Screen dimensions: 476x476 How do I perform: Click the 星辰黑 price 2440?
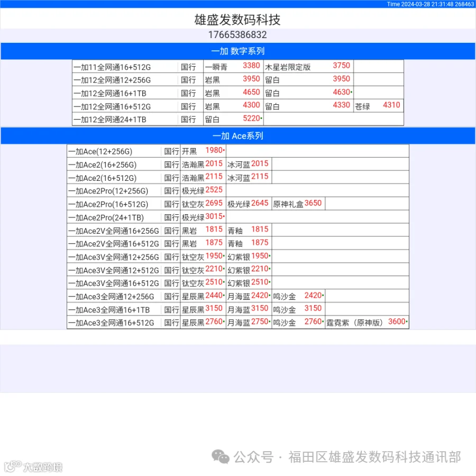[x=214, y=295]
